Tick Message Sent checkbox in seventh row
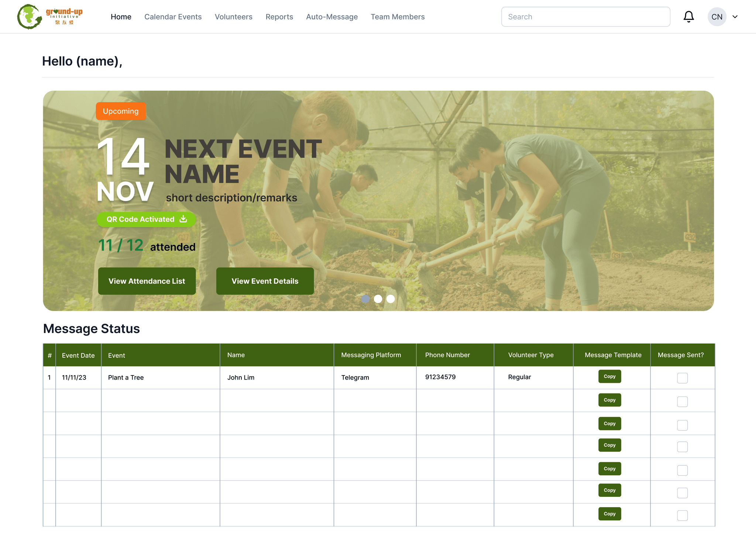Screen dimensions: 756x537 pyautogui.click(x=682, y=515)
